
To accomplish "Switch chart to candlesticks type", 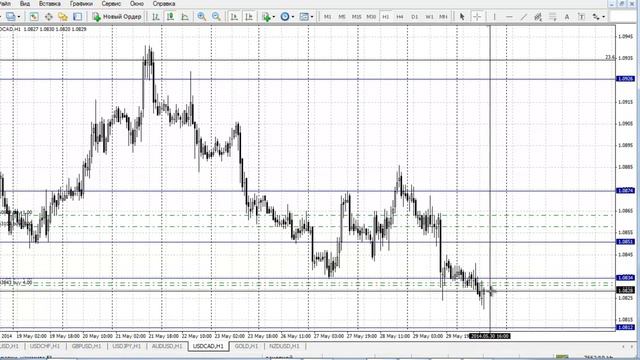I will (x=170, y=17).
